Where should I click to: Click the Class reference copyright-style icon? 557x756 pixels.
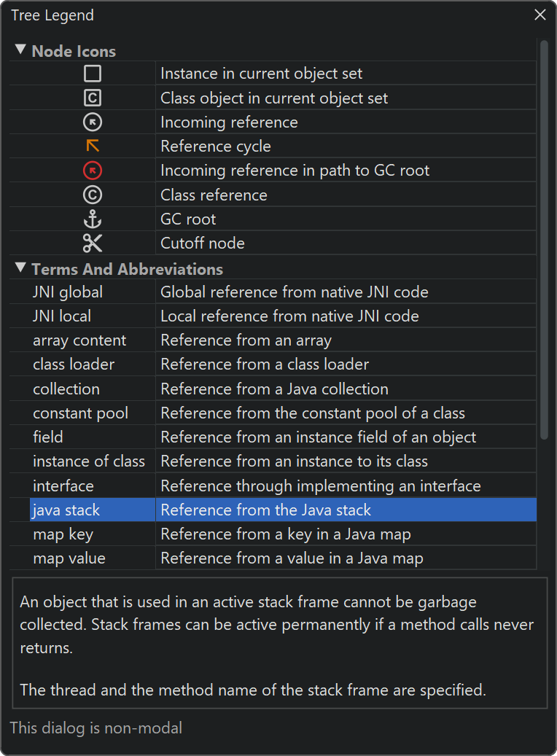coord(93,195)
